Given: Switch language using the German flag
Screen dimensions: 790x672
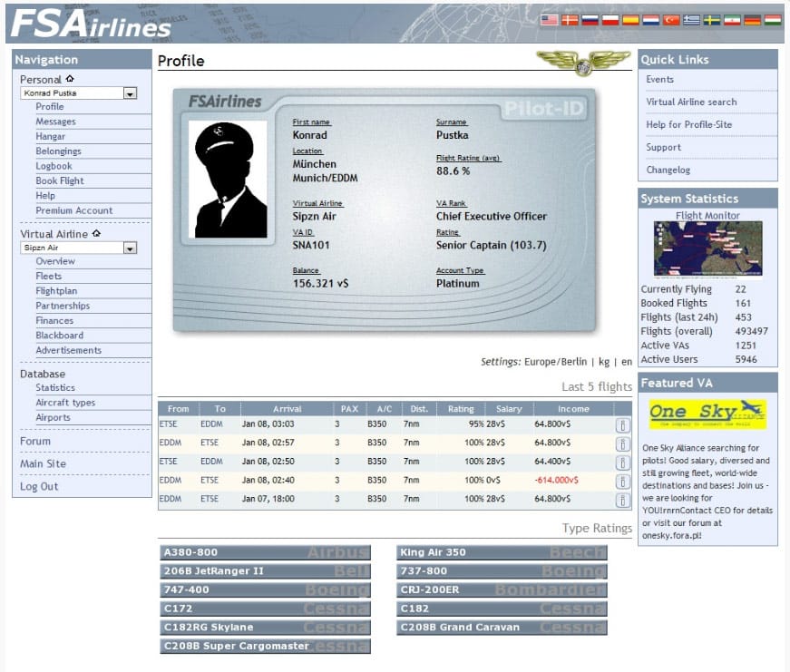Looking at the screenshot, I should coord(752,20).
